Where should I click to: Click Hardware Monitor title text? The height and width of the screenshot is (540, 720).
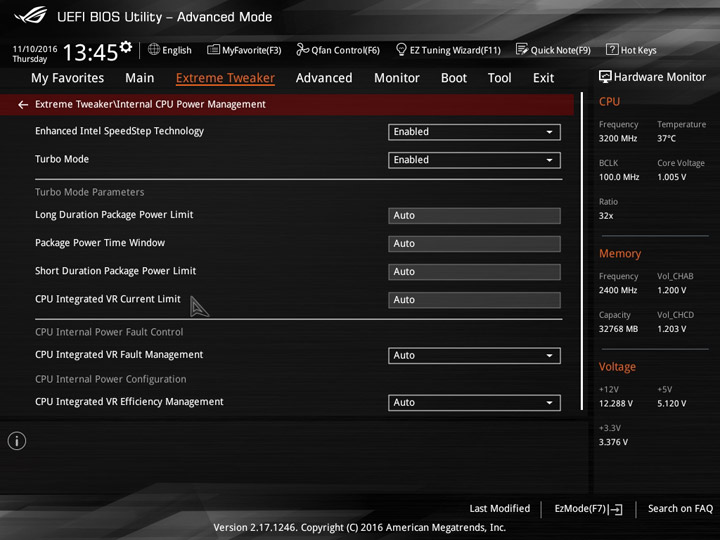click(x=659, y=77)
